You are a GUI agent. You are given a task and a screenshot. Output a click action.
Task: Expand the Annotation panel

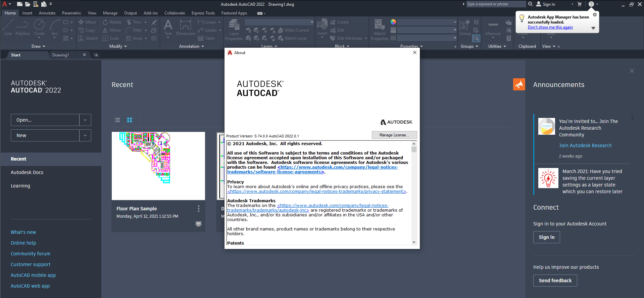[192, 46]
